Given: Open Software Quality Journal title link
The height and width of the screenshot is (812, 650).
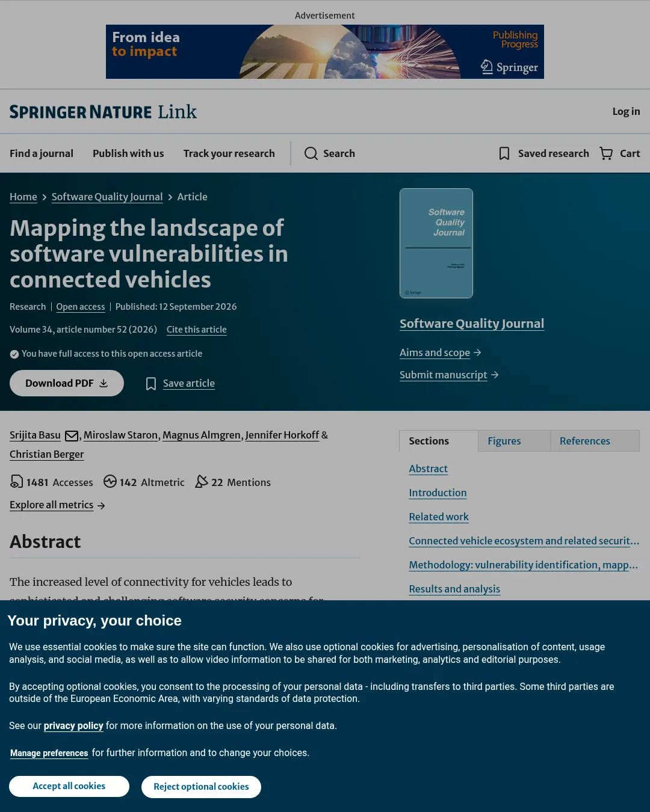Looking at the screenshot, I should (x=472, y=324).
